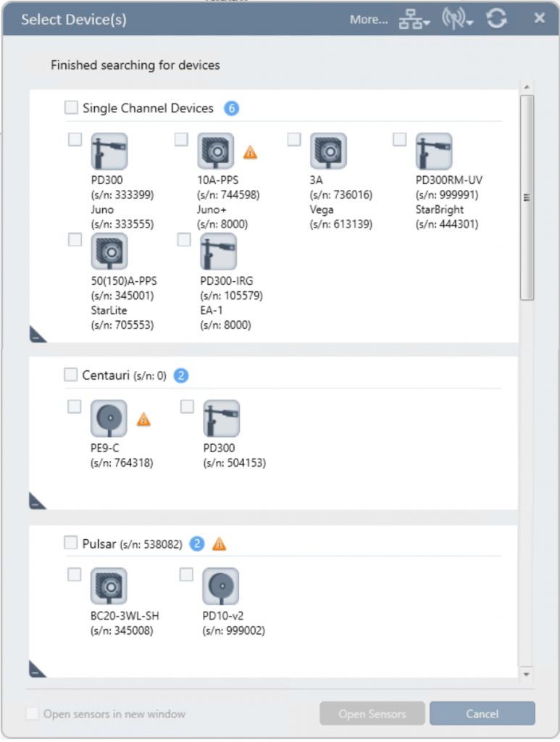The image size is (560, 742).
Task: Click the PD300-IRG label text
Action: click(x=227, y=281)
